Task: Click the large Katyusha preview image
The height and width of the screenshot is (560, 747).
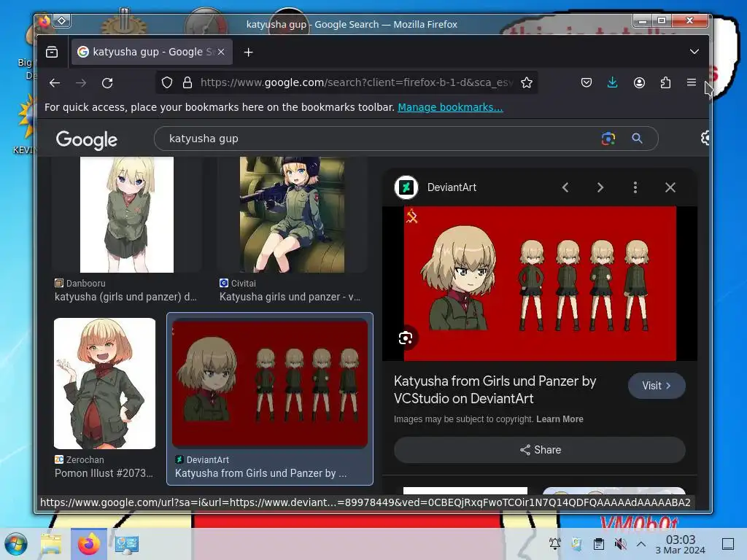Action: tap(540, 284)
